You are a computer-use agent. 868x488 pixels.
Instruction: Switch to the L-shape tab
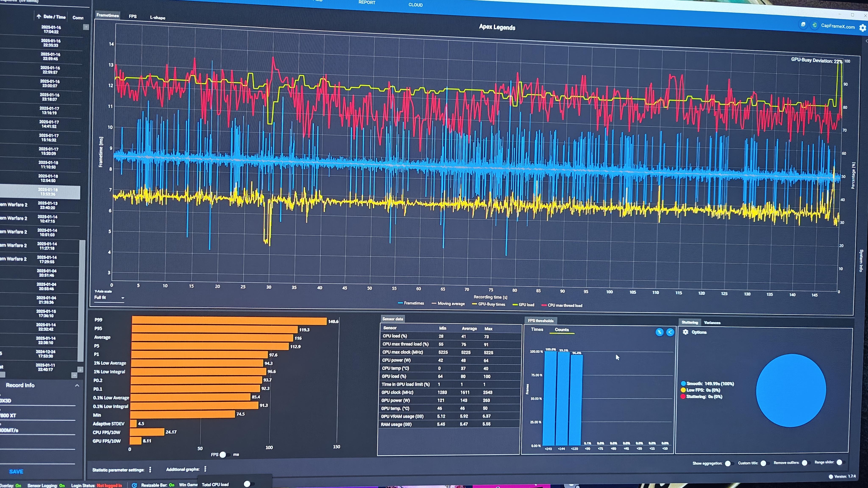pyautogui.click(x=157, y=18)
